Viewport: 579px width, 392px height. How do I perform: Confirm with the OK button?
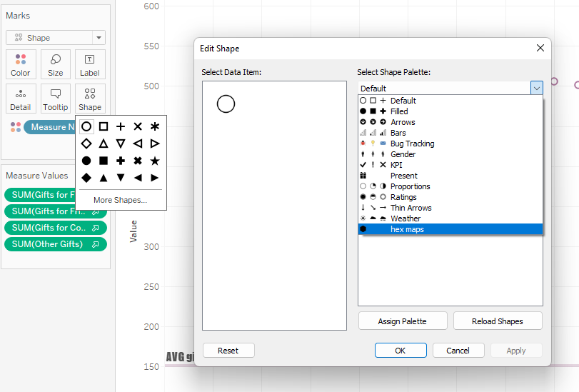click(401, 351)
